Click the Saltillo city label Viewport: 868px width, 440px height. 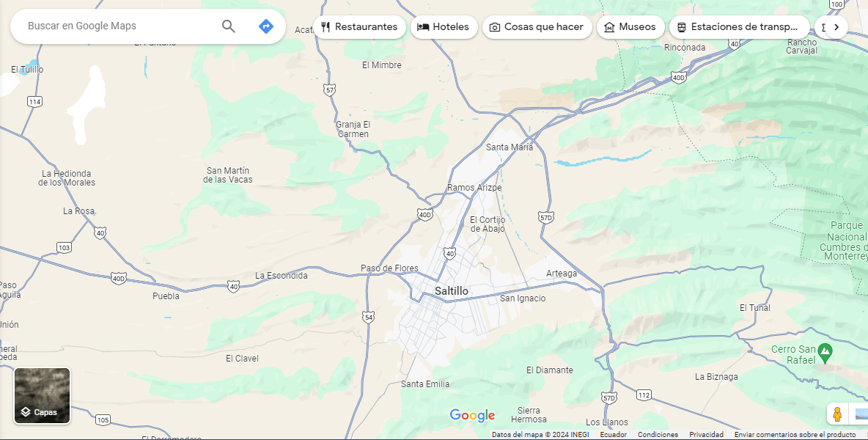(451, 291)
